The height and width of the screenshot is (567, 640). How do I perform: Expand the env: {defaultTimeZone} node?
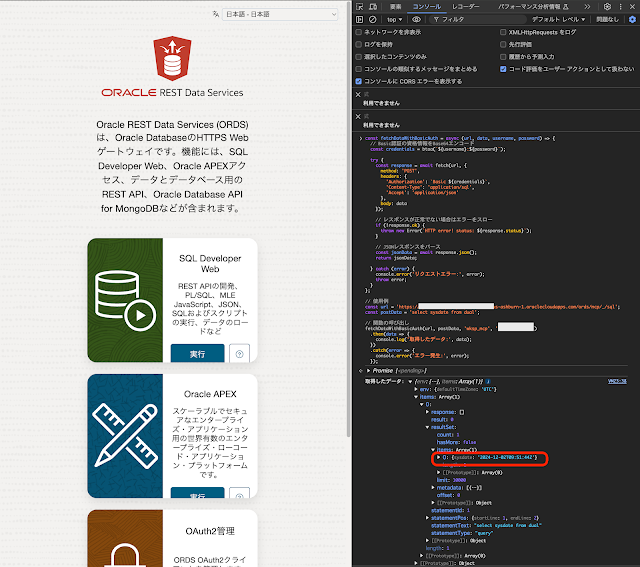pos(416,389)
